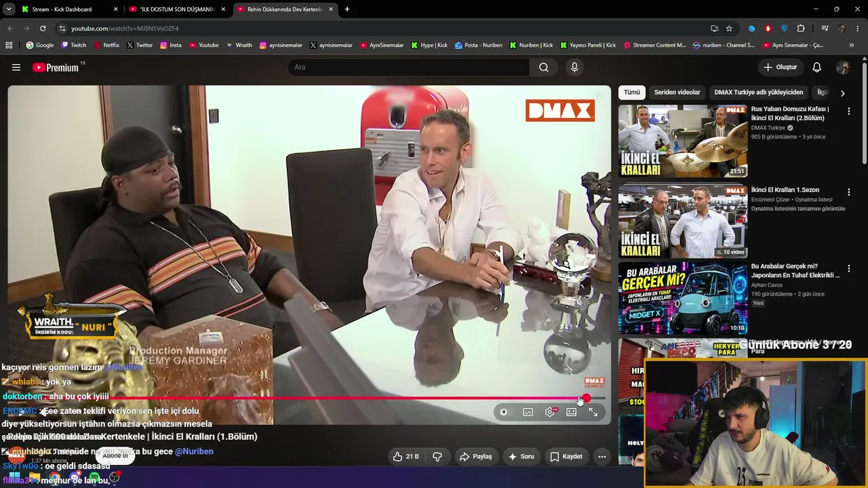The height and width of the screenshot is (488, 868).
Task: Open video player settings gear
Action: (x=550, y=412)
